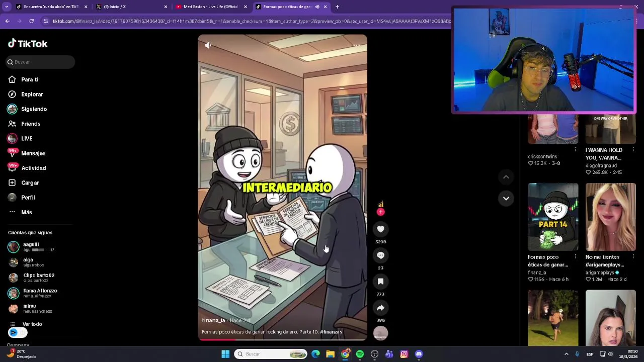The height and width of the screenshot is (362, 644).
Task: Open Microsoft Edge from the taskbar
Action: click(315, 354)
